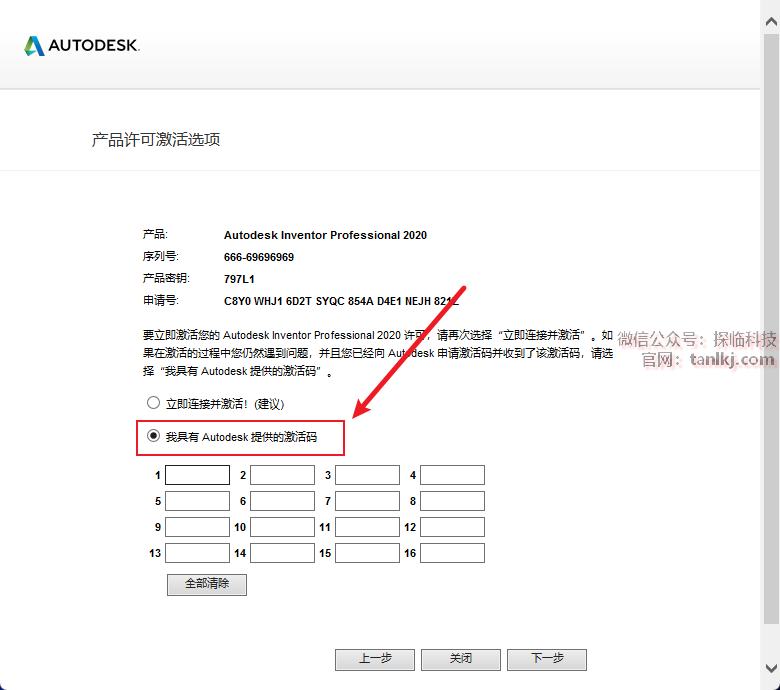The width and height of the screenshot is (780, 690).
Task: Click the product key 797L1
Action: pyautogui.click(x=239, y=279)
